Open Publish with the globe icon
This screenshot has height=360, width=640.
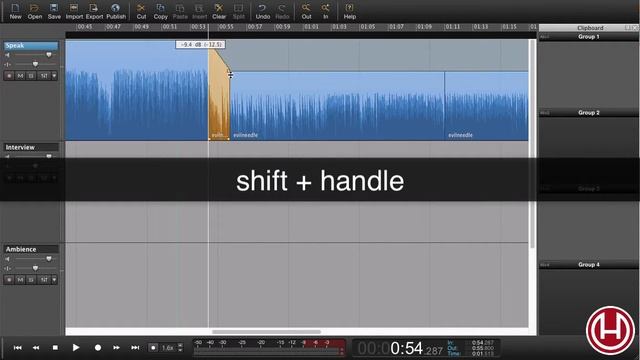(116, 11)
